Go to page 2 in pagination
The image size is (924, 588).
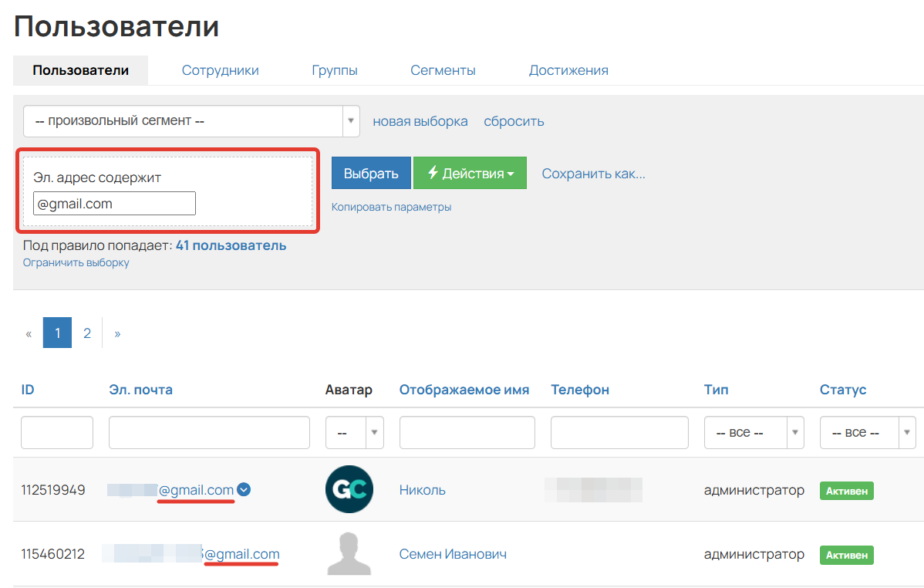(x=86, y=333)
